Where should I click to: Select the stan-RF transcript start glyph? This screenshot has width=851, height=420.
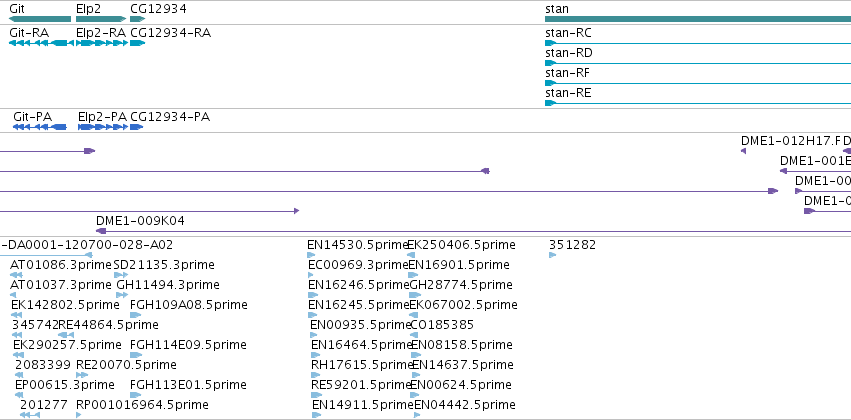point(551,83)
